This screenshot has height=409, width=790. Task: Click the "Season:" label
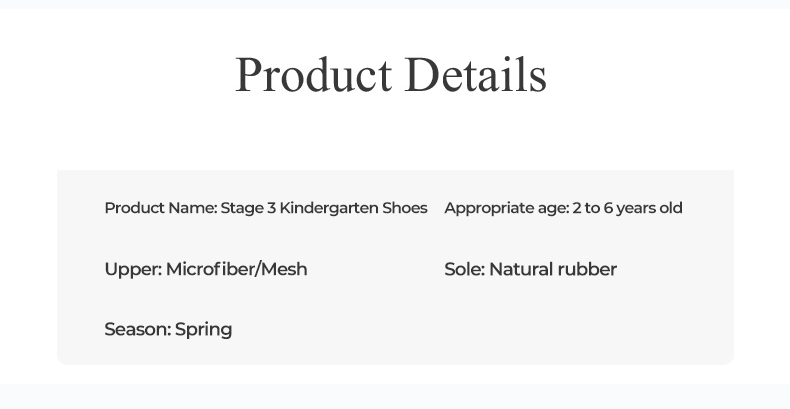(x=137, y=329)
